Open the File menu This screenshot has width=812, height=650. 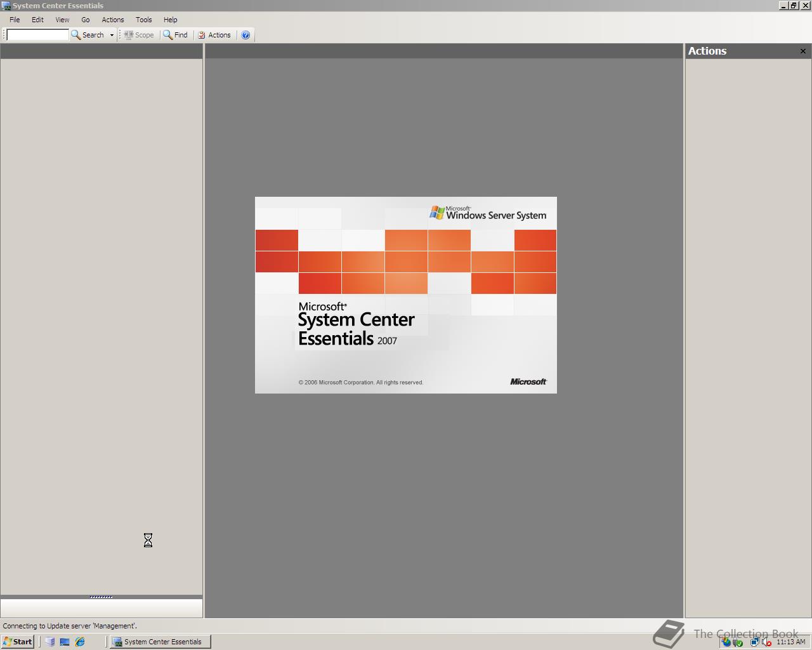click(15, 20)
